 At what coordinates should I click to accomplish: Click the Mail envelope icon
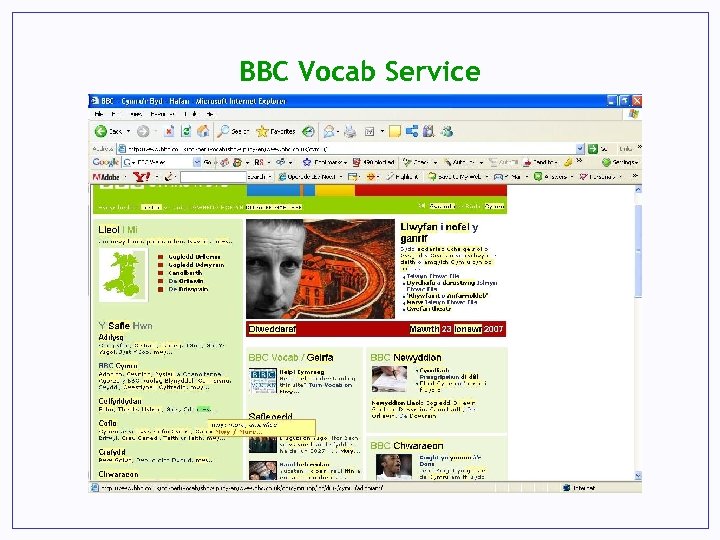point(329,132)
